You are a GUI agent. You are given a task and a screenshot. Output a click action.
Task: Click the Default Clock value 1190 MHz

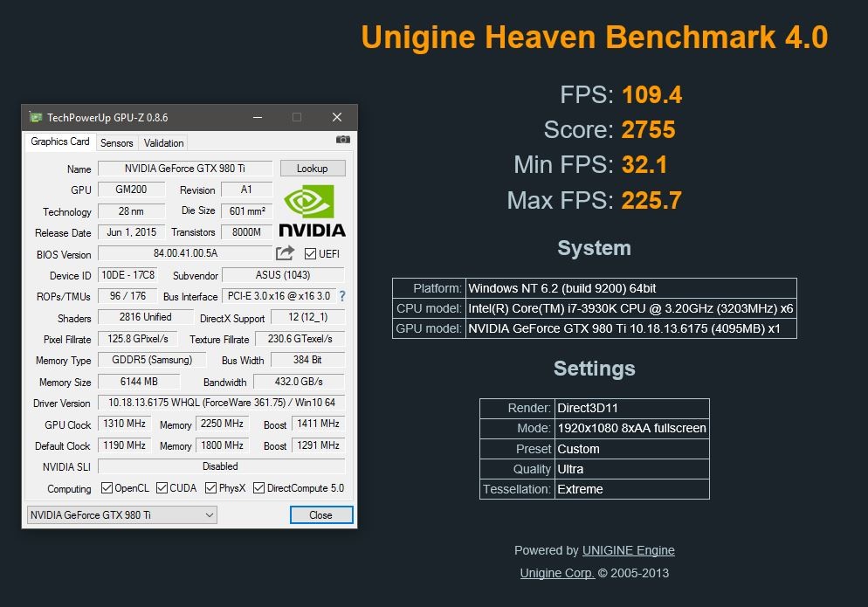tap(125, 445)
